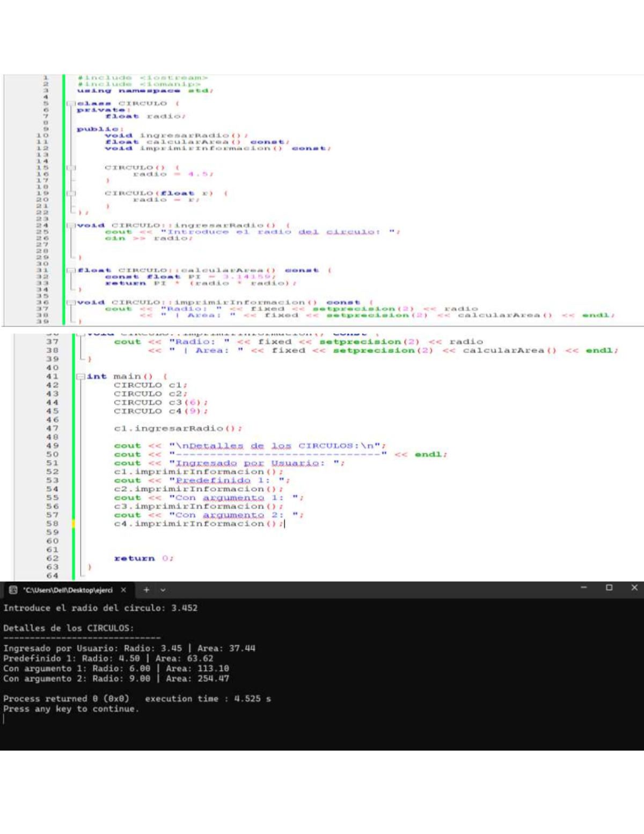The width and height of the screenshot is (644, 834).
Task: Click the terminal icon on the console tab
Action: 13,590
